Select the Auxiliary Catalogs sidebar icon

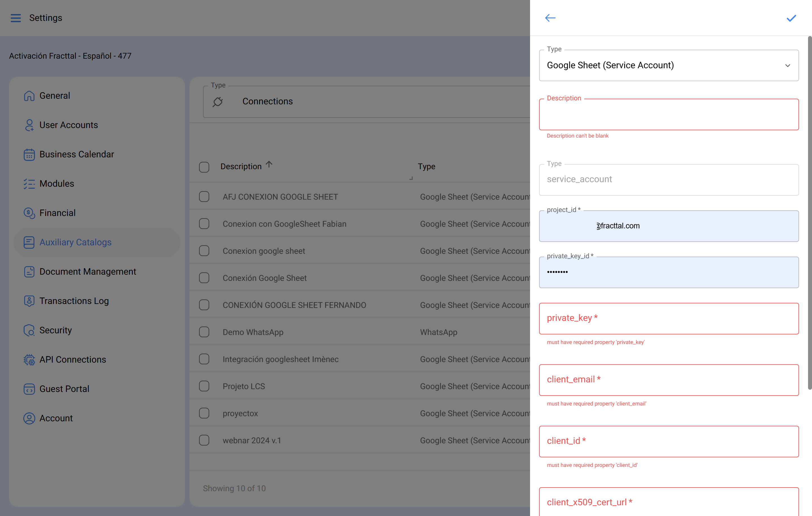click(x=29, y=242)
